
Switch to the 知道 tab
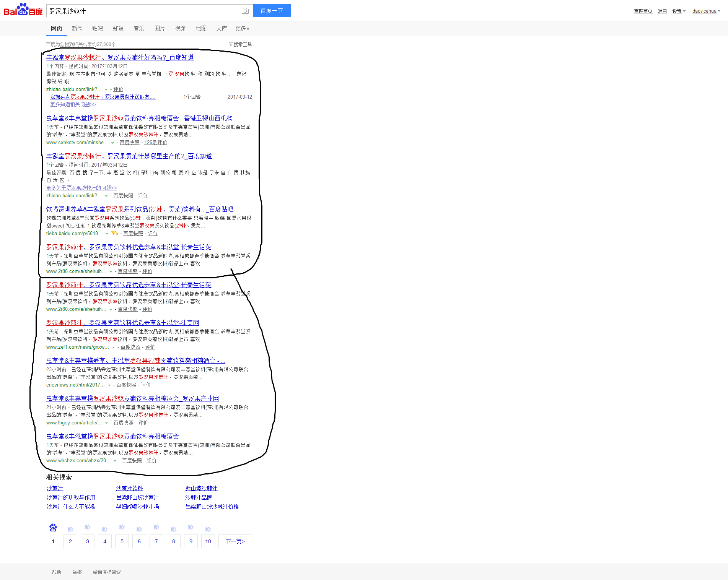[x=118, y=28]
